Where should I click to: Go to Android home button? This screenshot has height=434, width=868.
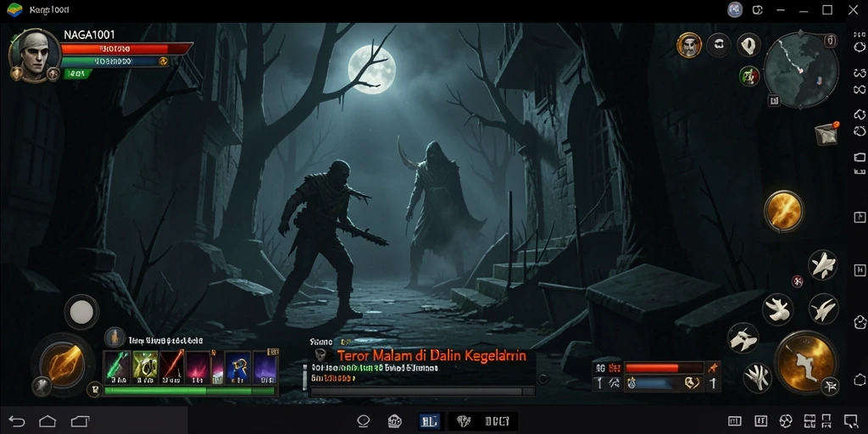(x=47, y=422)
